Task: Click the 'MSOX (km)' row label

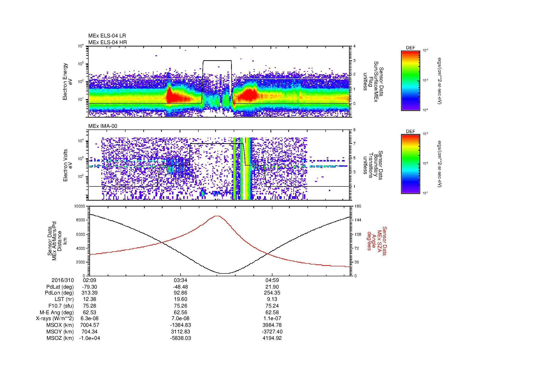Action: point(60,325)
